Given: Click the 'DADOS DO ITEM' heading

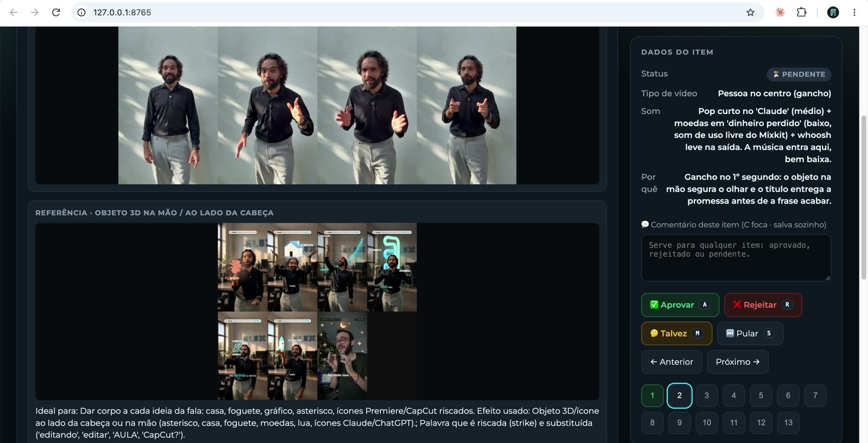Looking at the screenshot, I should click(677, 52).
